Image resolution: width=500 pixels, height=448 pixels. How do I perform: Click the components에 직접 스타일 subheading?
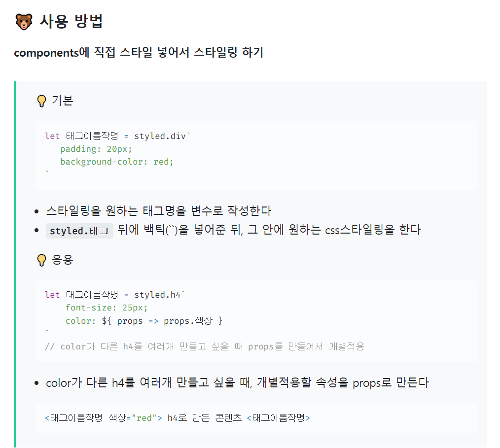(x=139, y=52)
